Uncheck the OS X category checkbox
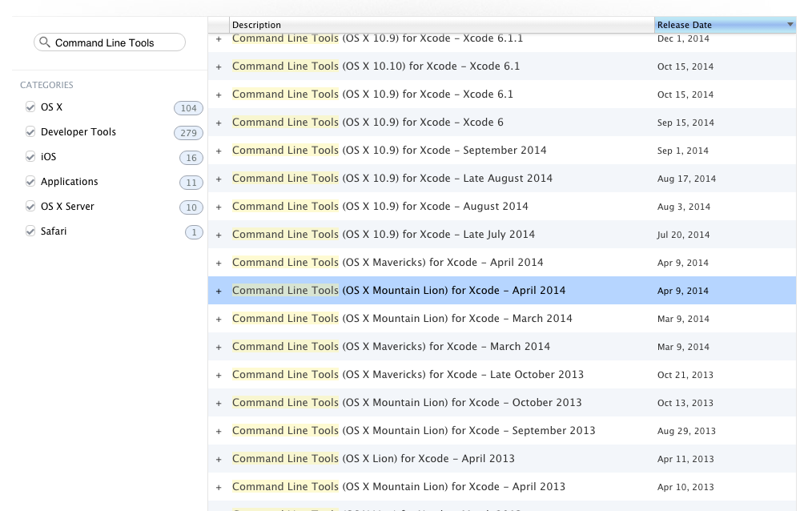The image size is (812, 511). (x=30, y=107)
